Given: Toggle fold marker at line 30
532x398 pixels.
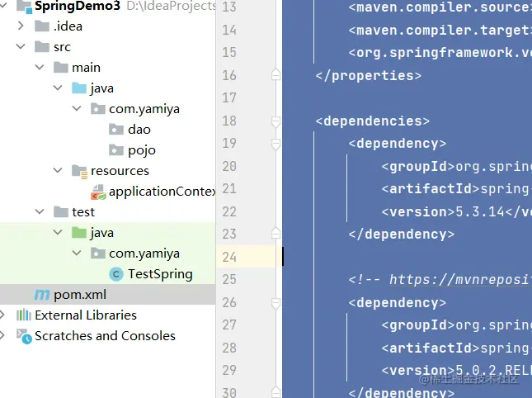Looking at the screenshot, I should point(275,392).
